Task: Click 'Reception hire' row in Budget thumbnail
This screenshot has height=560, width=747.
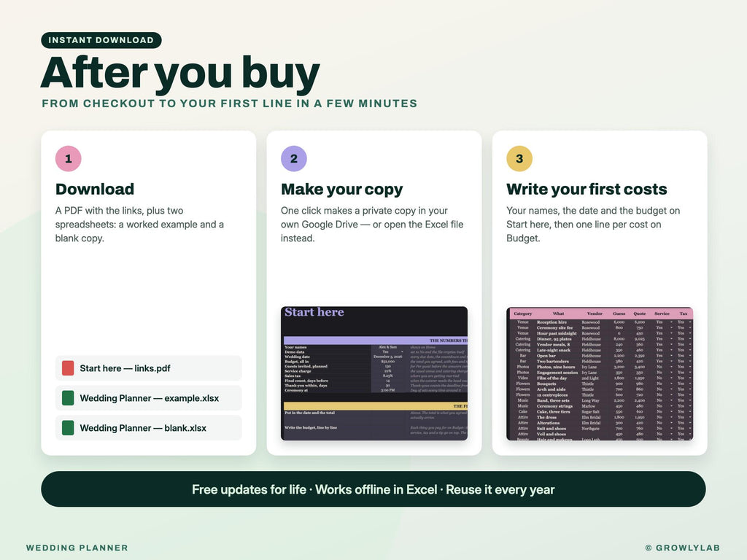Action: click(600, 322)
